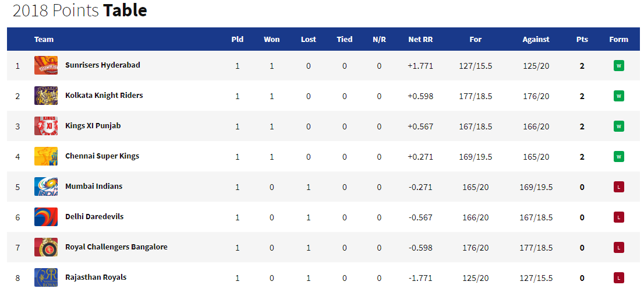The image size is (644, 299).
Task: Click the Kolkata Knight Riders logo
Action: (46, 96)
